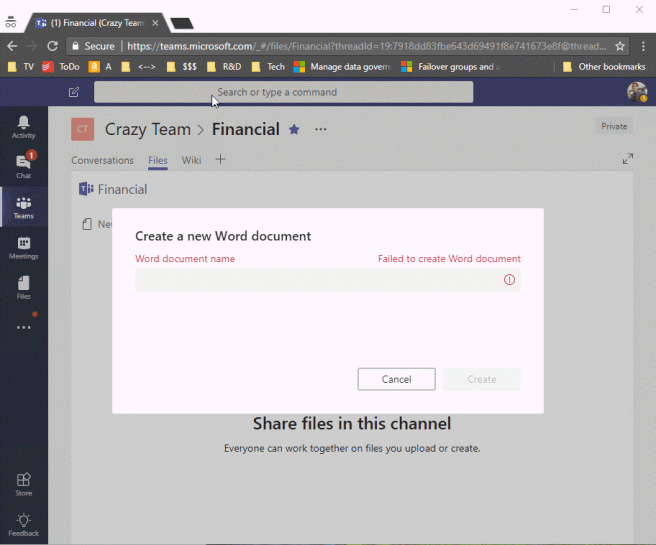This screenshot has height=545, width=656.
Task: Switch to the Files tab
Action: [158, 160]
